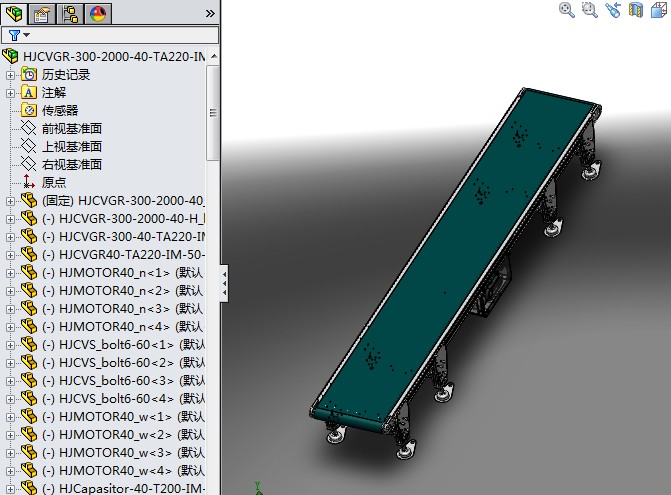This screenshot has height=495, width=671.
Task: Select the 传感器 sensors item
Action: [60, 111]
